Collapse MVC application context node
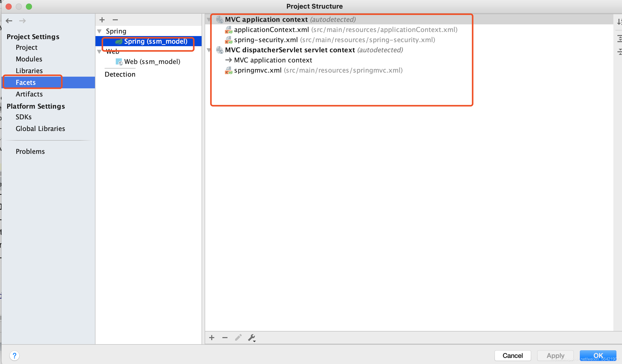 (x=209, y=20)
